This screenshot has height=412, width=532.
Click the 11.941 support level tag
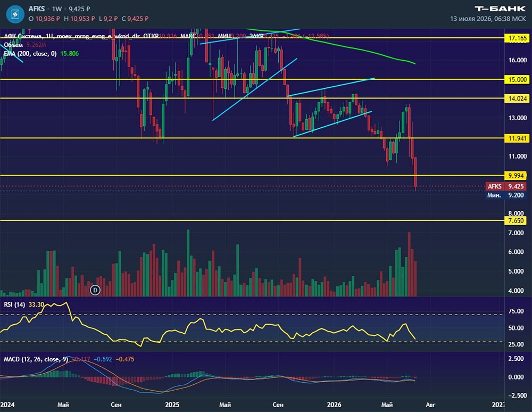point(517,138)
